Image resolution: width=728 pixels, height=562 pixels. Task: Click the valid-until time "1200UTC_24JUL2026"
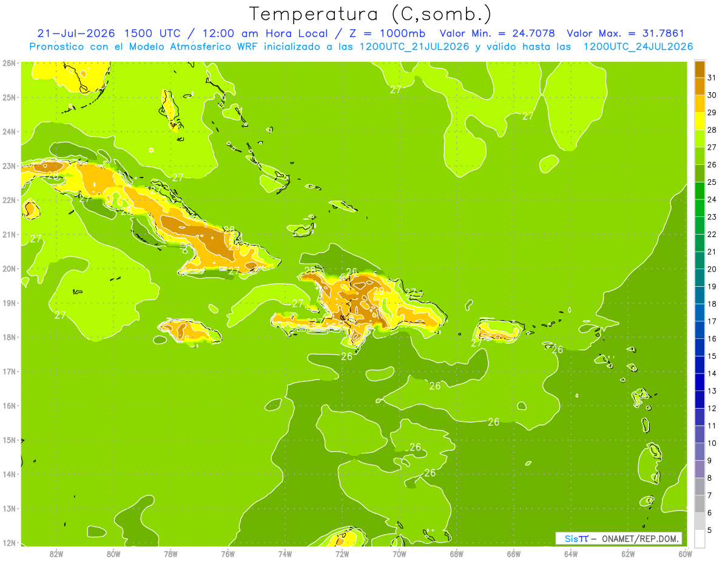click(638, 46)
